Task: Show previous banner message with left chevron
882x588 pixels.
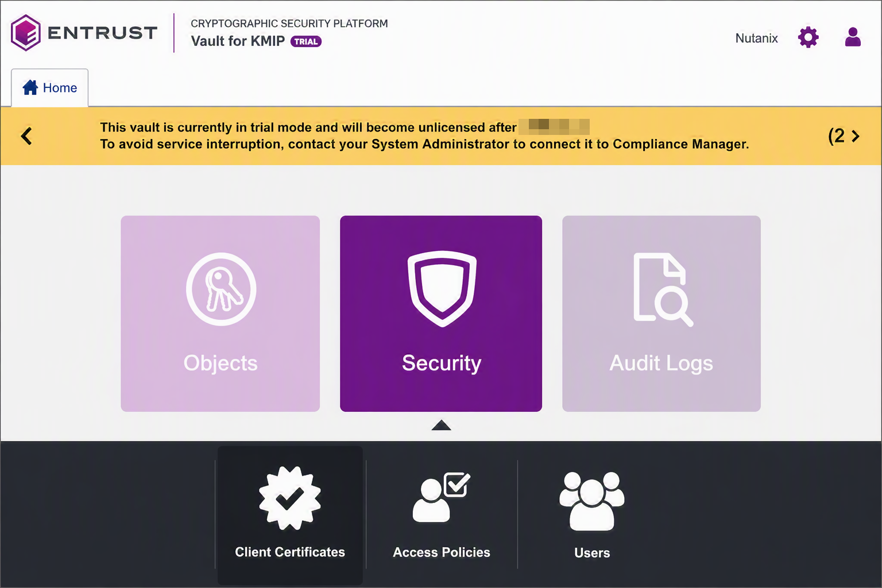Action: (x=26, y=136)
